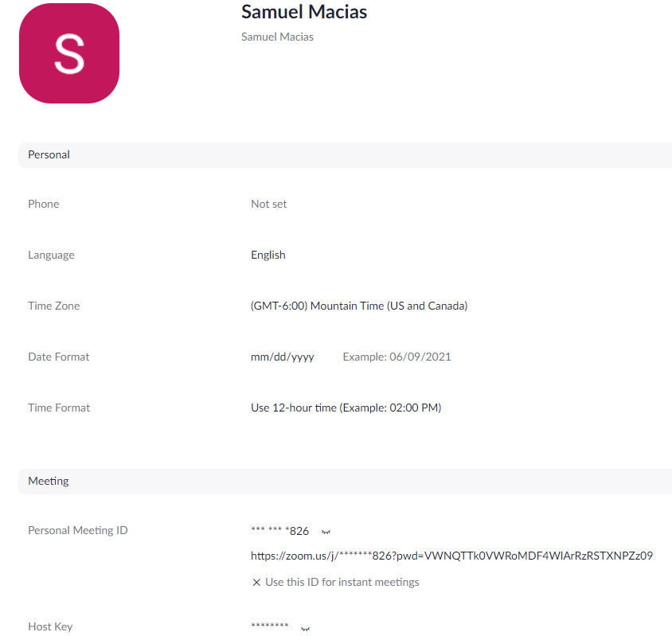Click the masked Personal Meeting ID number
Image resolution: width=672 pixels, height=636 pixels.
coord(279,531)
